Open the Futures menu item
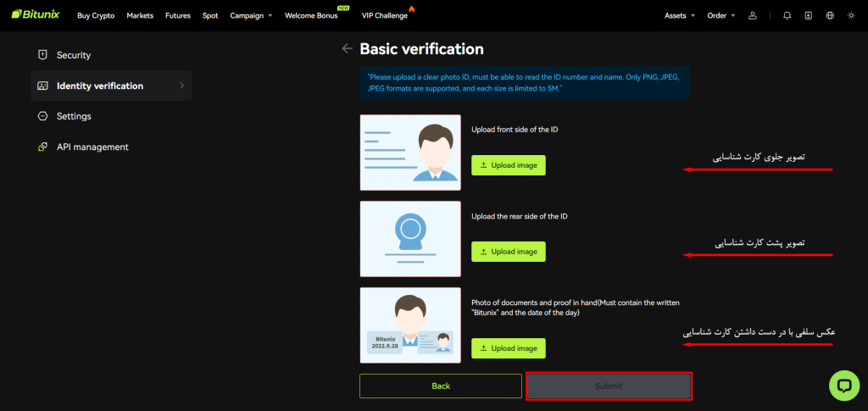The image size is (868, 411). pyautogui.click(x=177, y=15)
